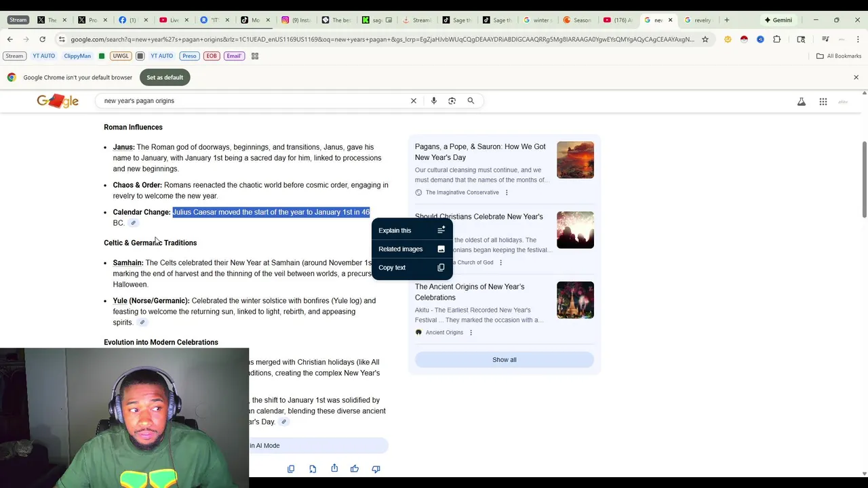The height and width of the screenshot is (488, 868).
Task: Choose 'Explain this' from context menu
Action: point(412,230)
